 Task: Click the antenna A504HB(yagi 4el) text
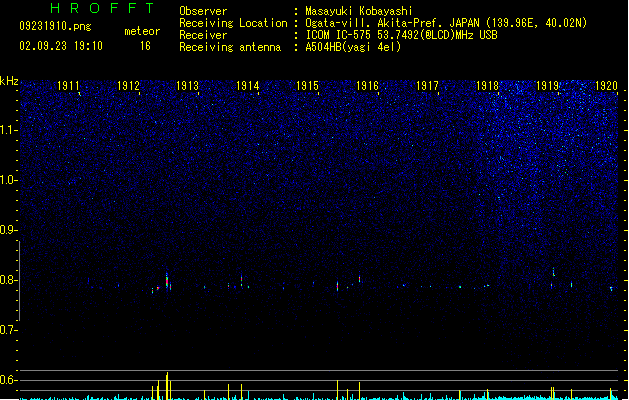[353, 47]
